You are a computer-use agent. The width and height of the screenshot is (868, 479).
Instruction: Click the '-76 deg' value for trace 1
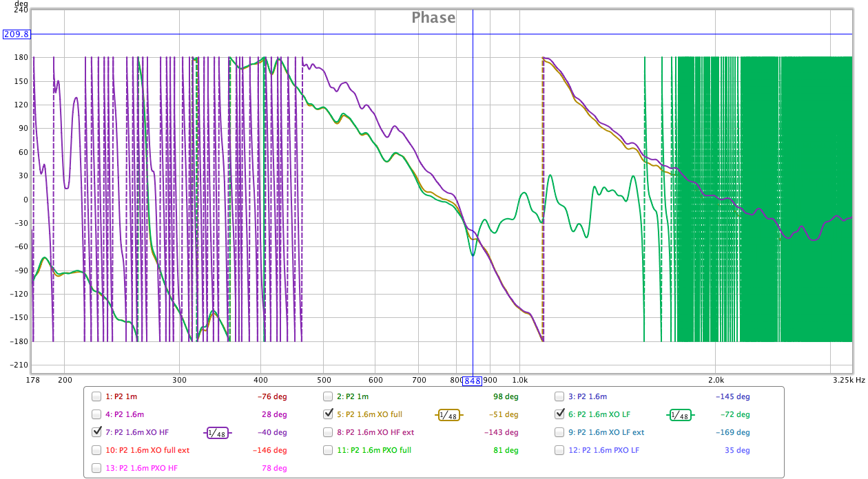click(272, 396)
